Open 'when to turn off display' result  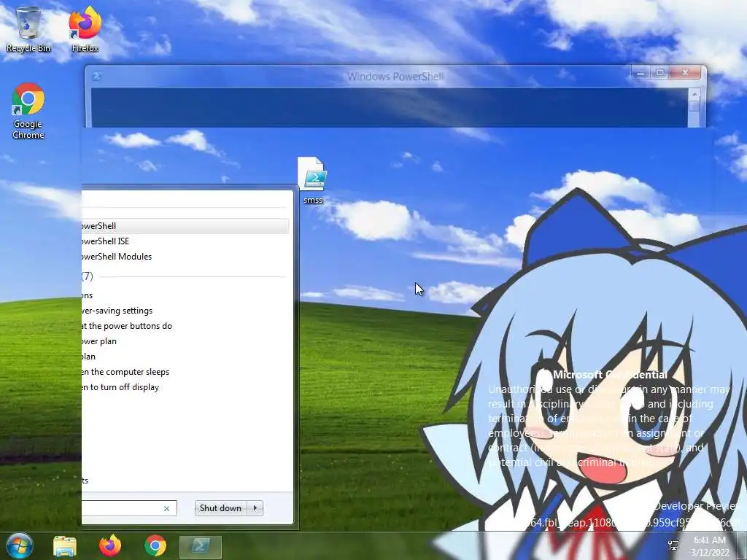pyautogui.click(x=185, y=387)
